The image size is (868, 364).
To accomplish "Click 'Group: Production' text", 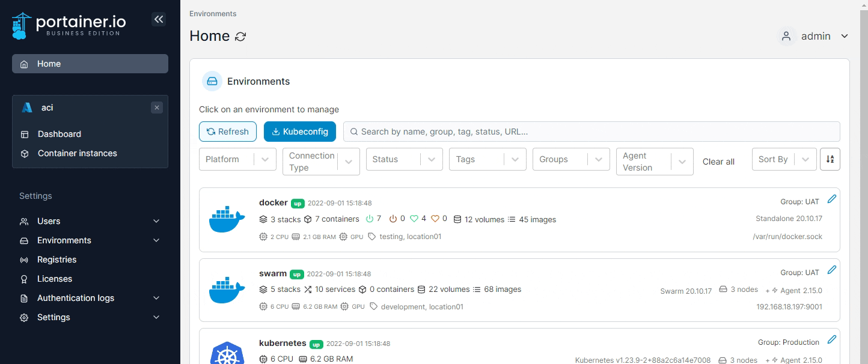I will pos(789,342).
